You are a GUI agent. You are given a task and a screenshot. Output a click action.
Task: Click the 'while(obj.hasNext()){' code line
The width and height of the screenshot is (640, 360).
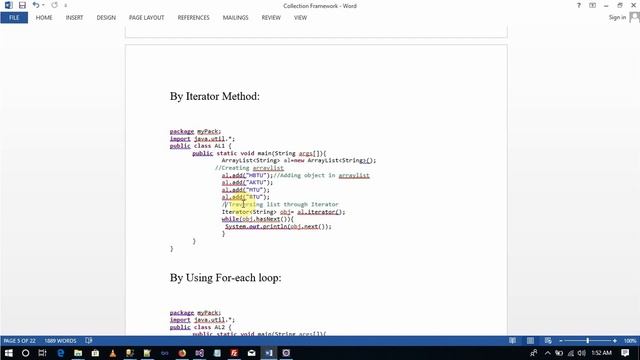[258, 219]
